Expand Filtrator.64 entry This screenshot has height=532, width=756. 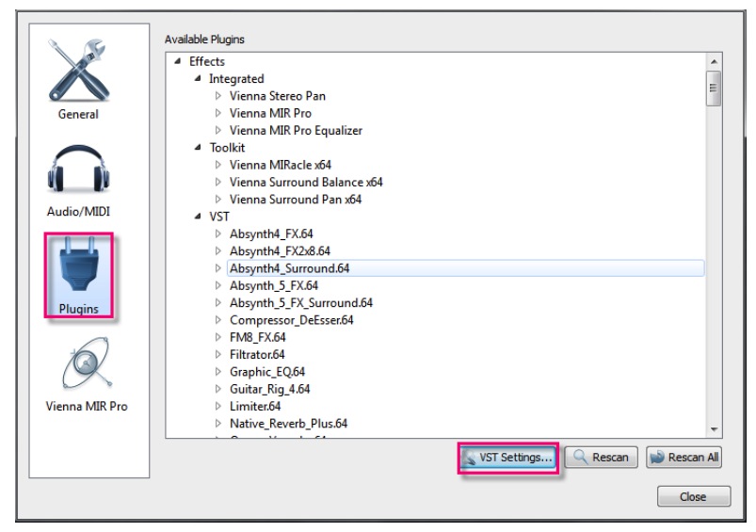point(217,354)
